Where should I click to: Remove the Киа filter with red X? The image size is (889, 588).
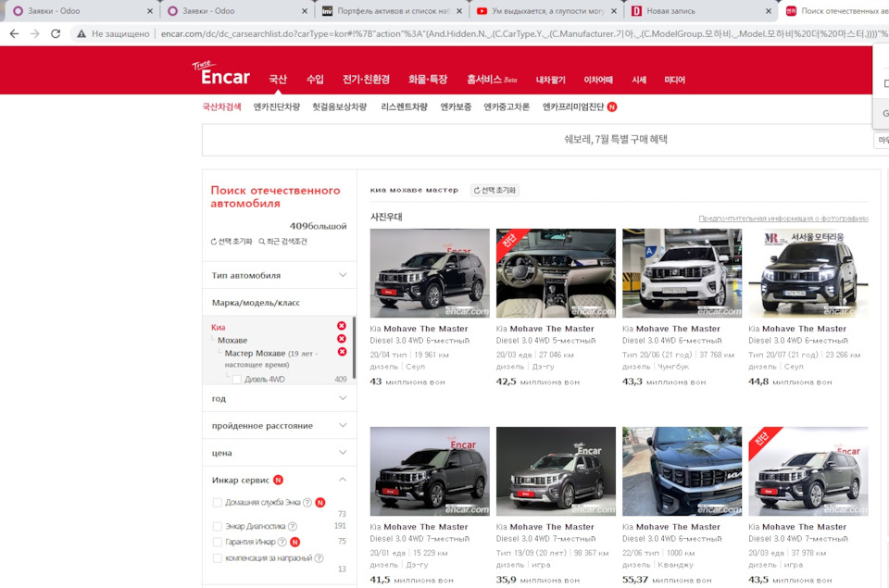tap(342, 325)
